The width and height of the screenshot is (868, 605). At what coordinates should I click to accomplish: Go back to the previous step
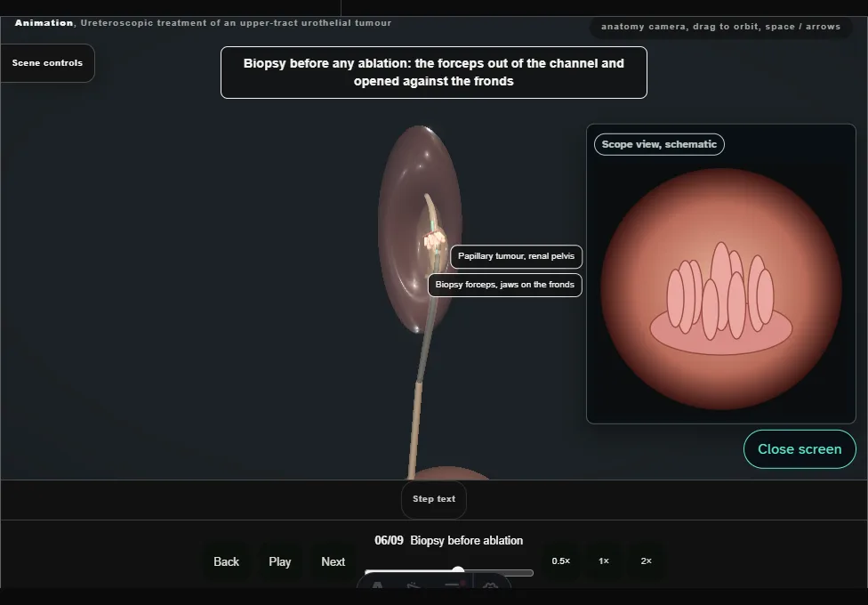pyautogui.click(x=227, y=561)
